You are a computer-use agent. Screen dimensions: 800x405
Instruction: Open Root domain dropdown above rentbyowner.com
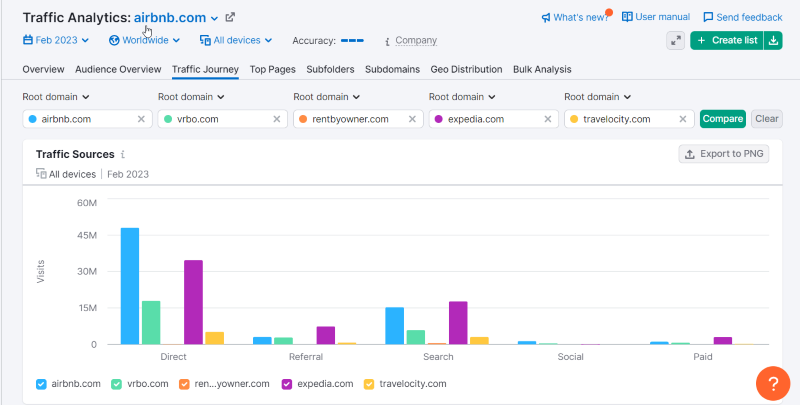point(327,97)
